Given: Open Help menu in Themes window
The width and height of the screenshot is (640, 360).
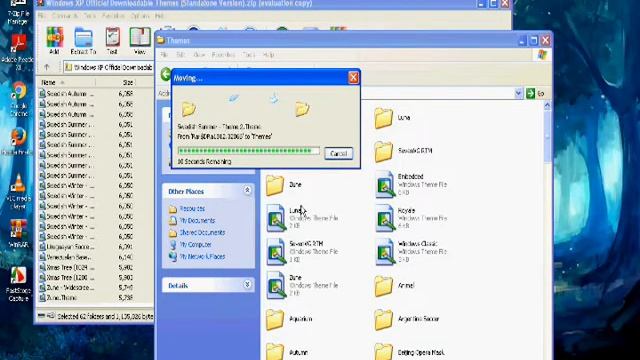Looking at the screenshot, I should tap(268, 55).
